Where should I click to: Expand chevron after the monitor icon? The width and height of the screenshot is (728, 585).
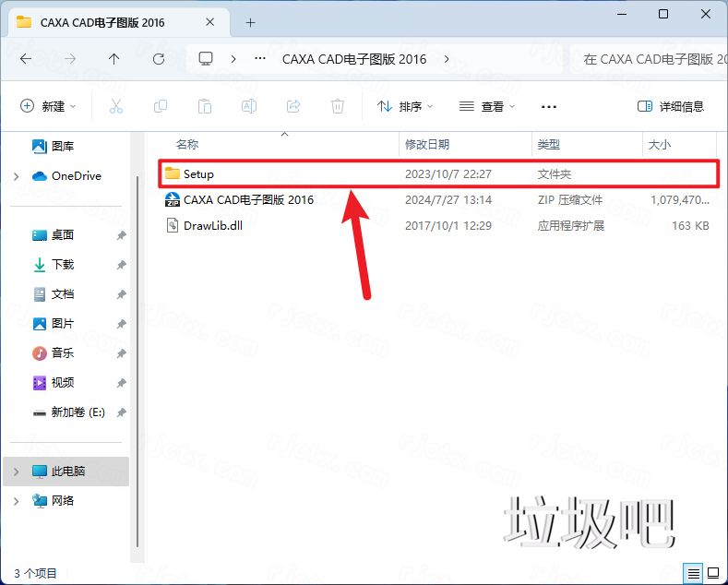click(233, 59)
